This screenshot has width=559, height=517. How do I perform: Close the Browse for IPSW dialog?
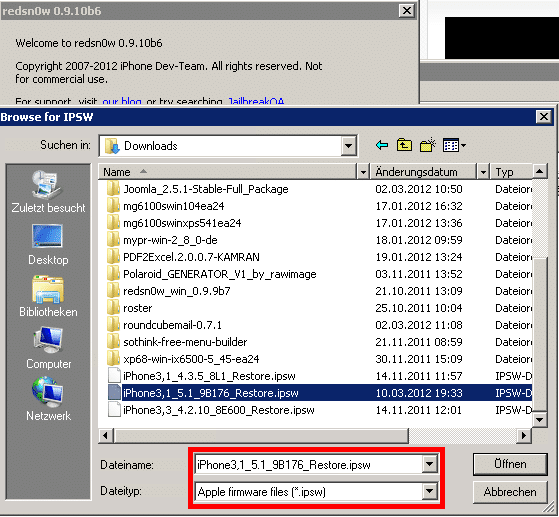tap(544, 117)
